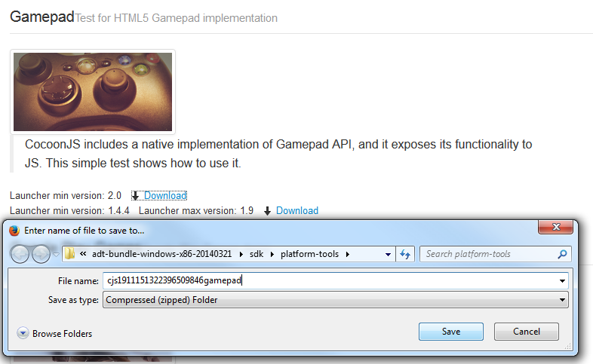This screenshot has height=364, width=593.
Task: Open the Save as type dropdown
Action: tap(562, 300)
